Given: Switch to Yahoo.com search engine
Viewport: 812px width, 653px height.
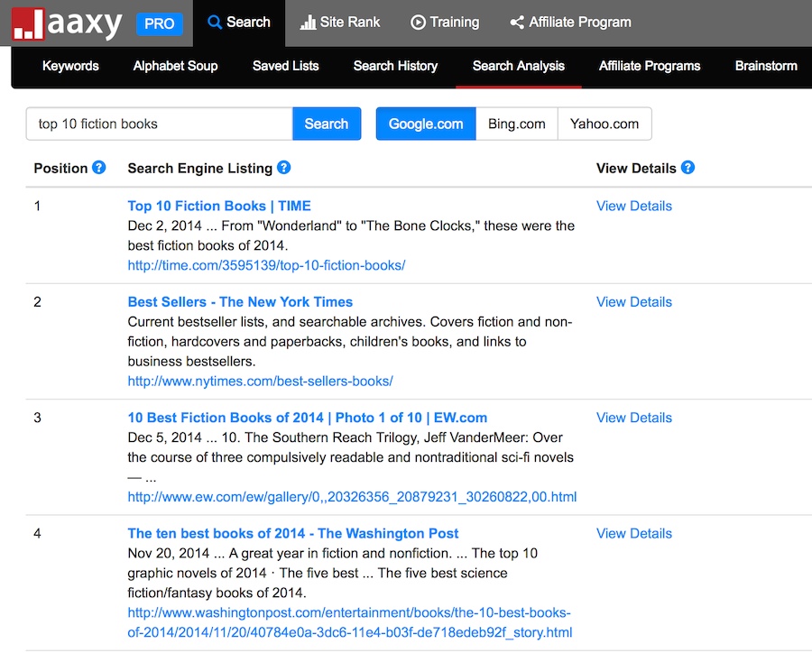Looking at the screenshot, I should point(604,124).
